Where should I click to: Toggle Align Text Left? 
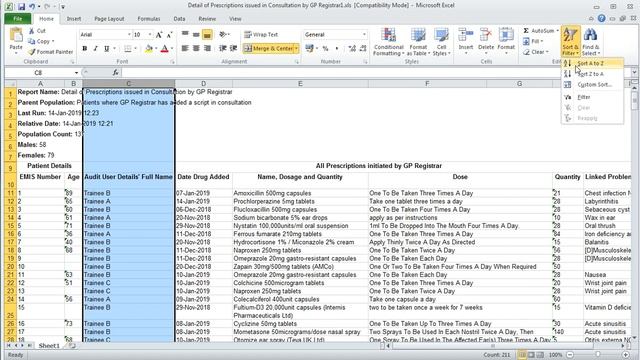coord(185,49)
